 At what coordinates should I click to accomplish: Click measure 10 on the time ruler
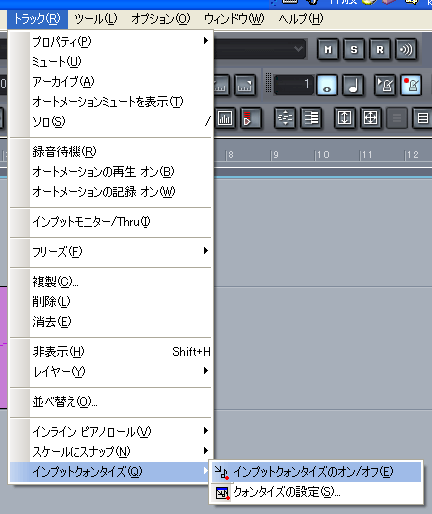[322, 155]
